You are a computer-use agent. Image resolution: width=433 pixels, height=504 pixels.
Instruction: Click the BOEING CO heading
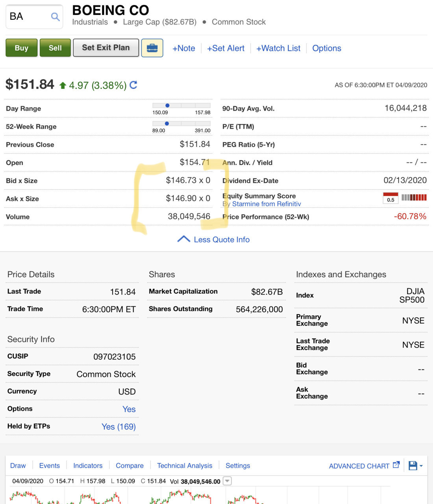tap(111, 10)
